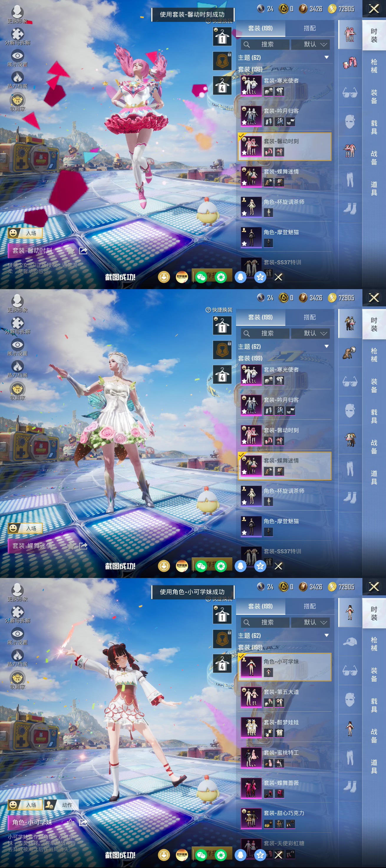
Task: Click share icon beside the 套装-蝶舞迷情 title
Action: click(x=83, y=546)
